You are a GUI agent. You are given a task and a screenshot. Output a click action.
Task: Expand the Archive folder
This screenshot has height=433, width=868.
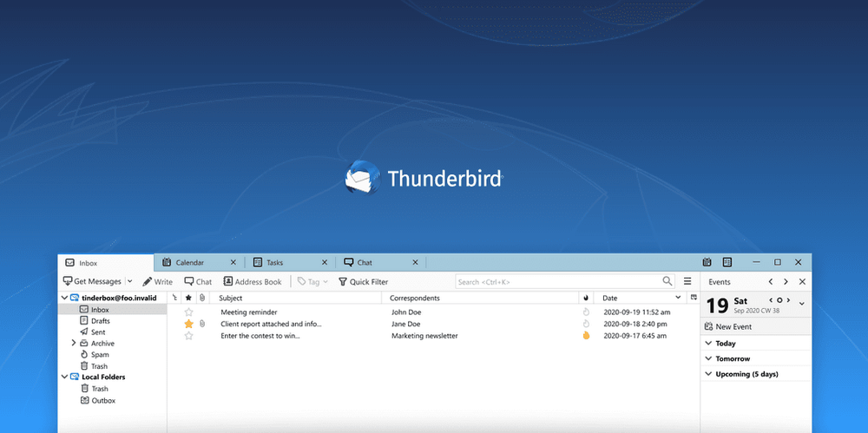tap(74, 344)
